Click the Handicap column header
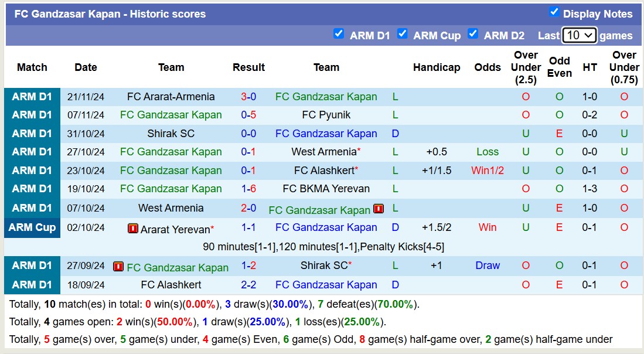 (437, 67)
